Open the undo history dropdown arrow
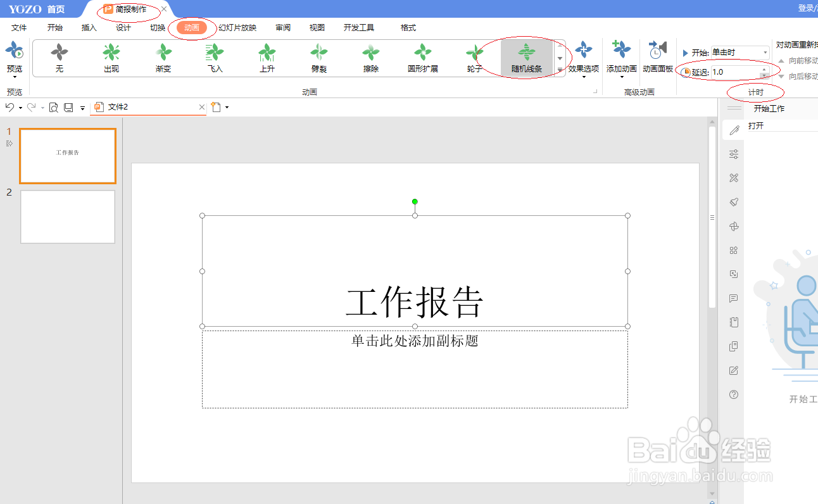This screenshot has width=818, height=504. [20, 108]
